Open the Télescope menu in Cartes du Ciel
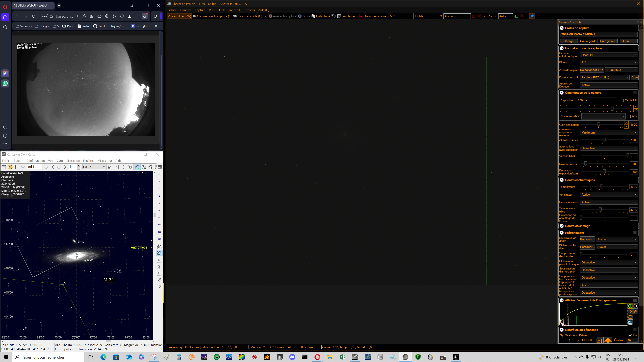This screenshot has height=362, width=644. 73,161
